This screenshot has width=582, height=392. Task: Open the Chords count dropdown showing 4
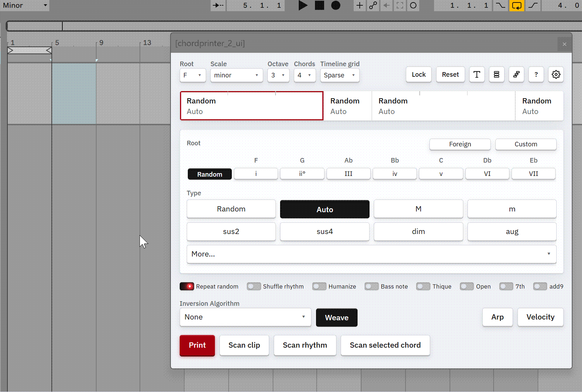pos(305,75)
